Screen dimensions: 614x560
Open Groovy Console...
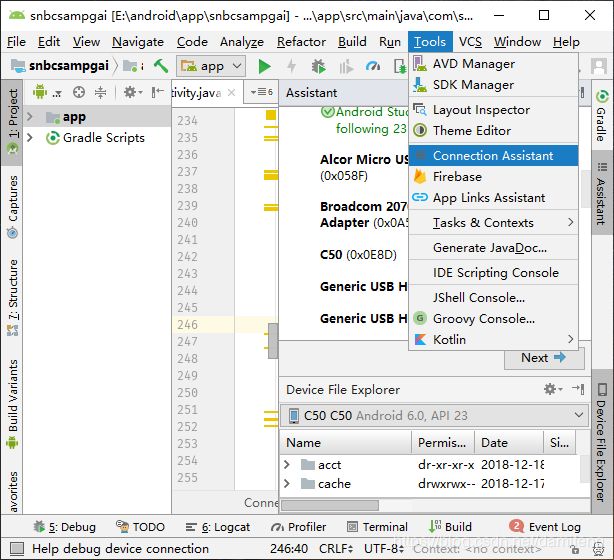[493, 319]
